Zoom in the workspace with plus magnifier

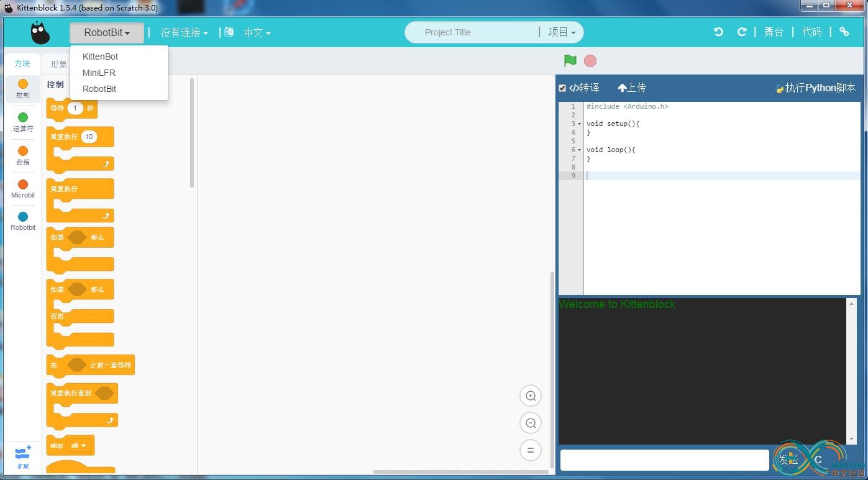coord(531,396)
